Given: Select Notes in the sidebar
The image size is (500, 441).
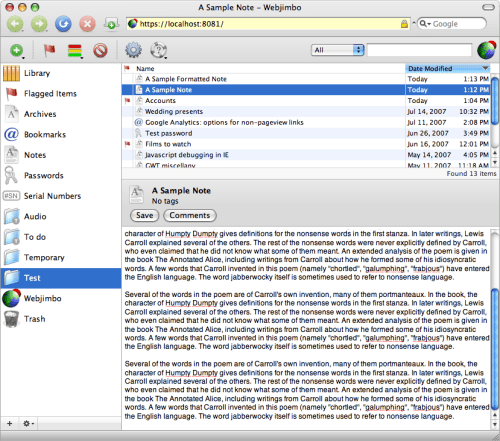Looking at the screenshot, I should 61,155.
